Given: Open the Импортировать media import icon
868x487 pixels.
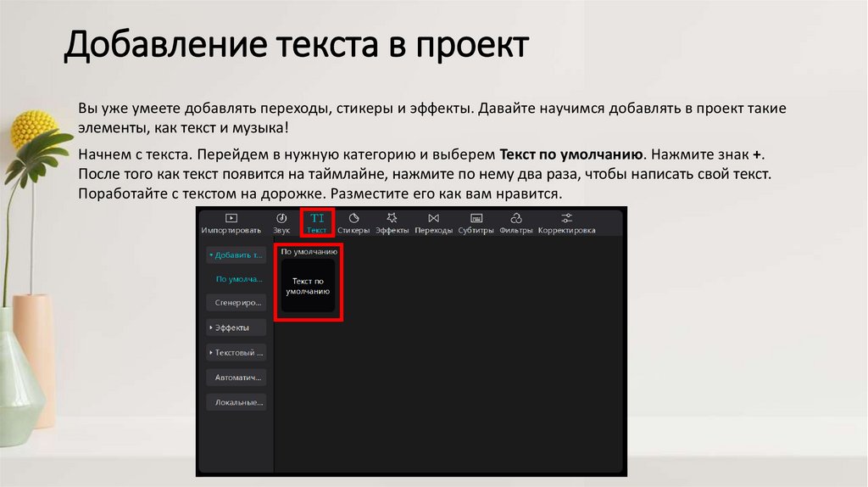Looking at the screenshot, I should pos(231,219).
